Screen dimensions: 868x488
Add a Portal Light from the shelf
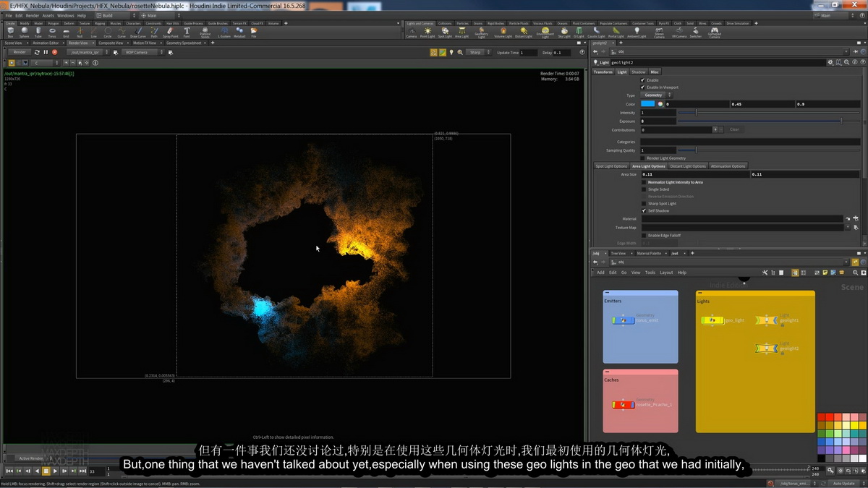pos(616,33)
